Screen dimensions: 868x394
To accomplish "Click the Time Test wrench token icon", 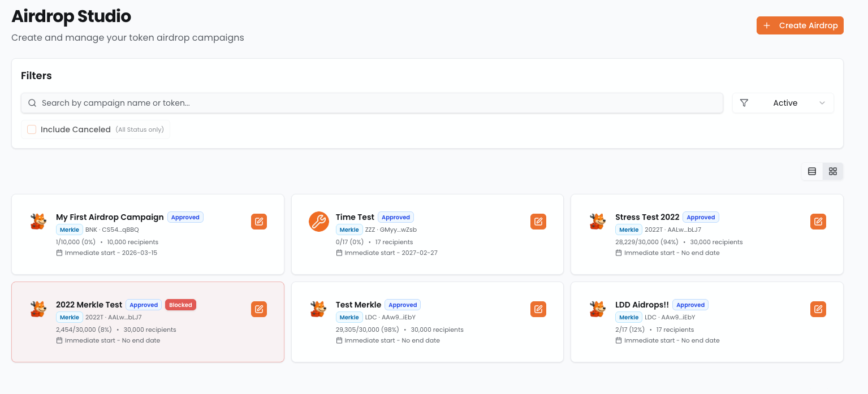I will tap(319, 222).
